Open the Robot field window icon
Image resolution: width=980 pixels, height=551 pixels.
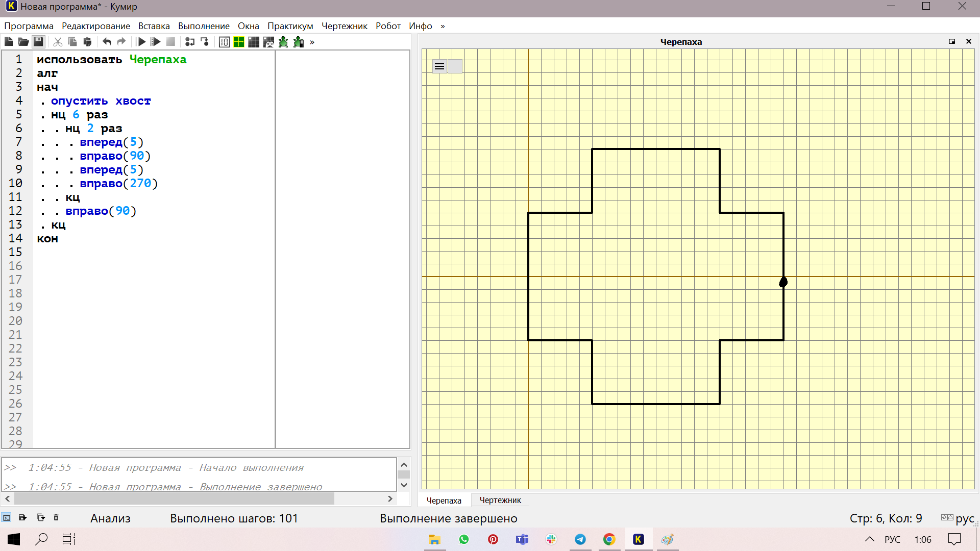(254, 42)
